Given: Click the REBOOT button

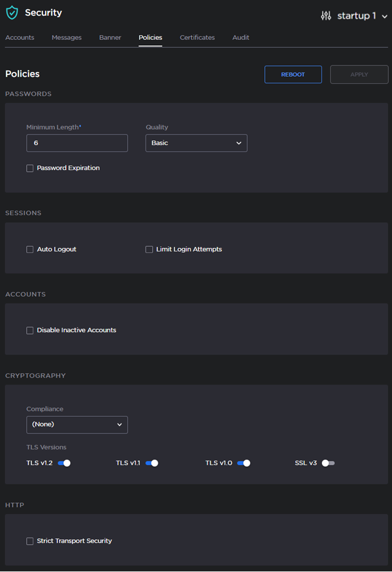Looking at the screenshot, I should point(293,74).
